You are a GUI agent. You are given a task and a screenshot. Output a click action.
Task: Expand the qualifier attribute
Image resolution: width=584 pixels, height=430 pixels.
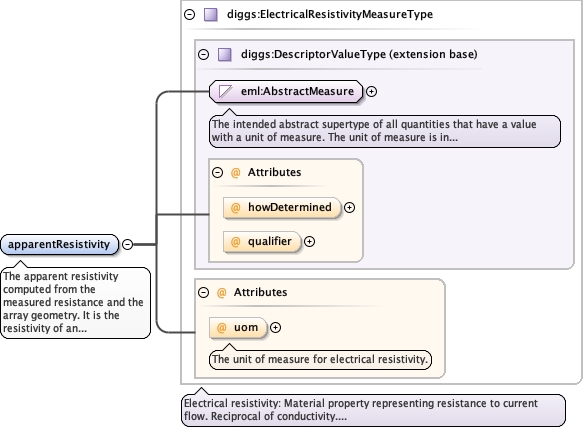pos(310,242)
